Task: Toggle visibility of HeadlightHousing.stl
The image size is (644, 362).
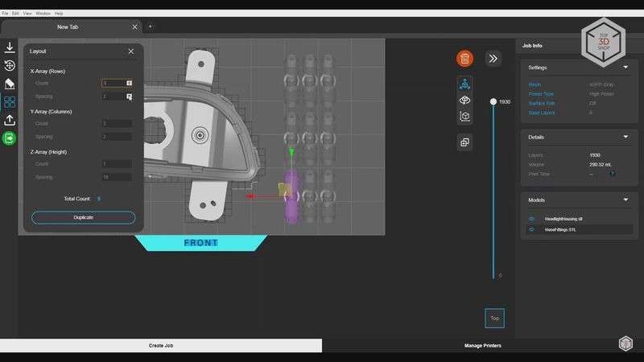Action: (x=531, y=218)
